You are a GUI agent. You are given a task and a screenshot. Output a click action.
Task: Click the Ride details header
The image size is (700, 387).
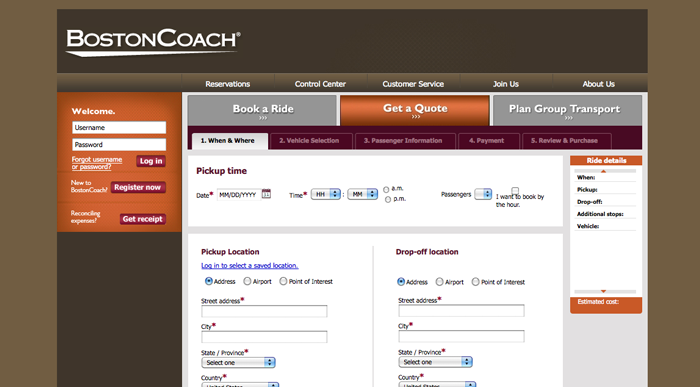click(x=606, y=161)
